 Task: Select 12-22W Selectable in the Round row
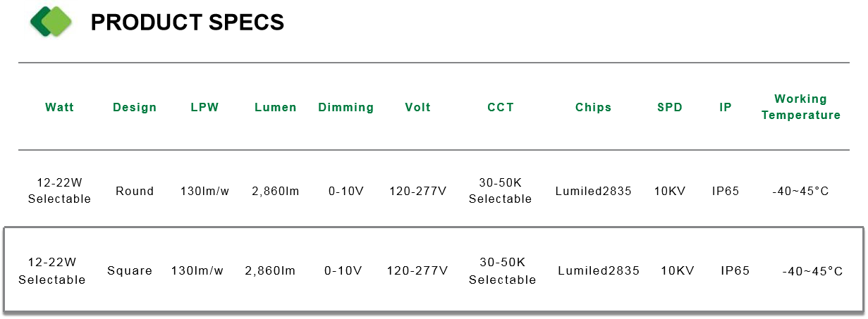click(x=59, y=191)
